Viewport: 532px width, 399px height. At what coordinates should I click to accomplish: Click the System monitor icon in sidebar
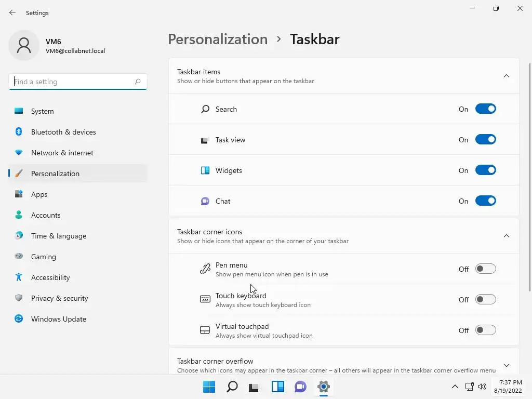[19, 111]
